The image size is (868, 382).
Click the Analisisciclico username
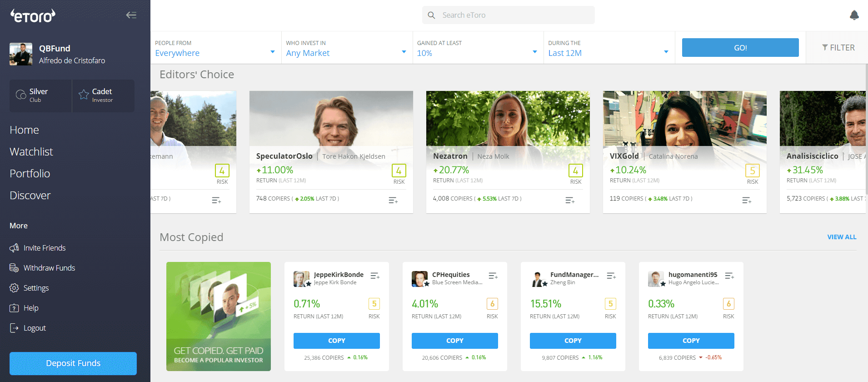(x=813, y=156)
